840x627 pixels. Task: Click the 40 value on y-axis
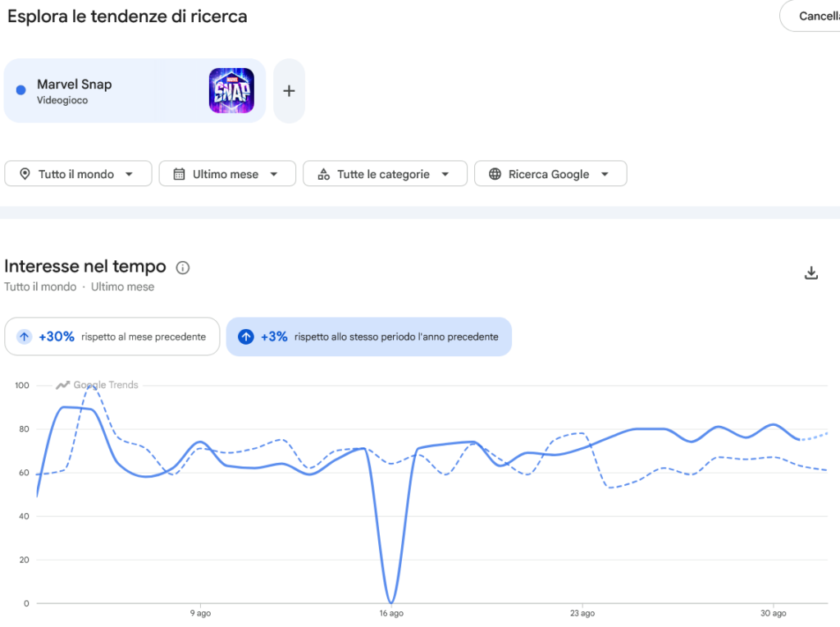tap(24, 516)
